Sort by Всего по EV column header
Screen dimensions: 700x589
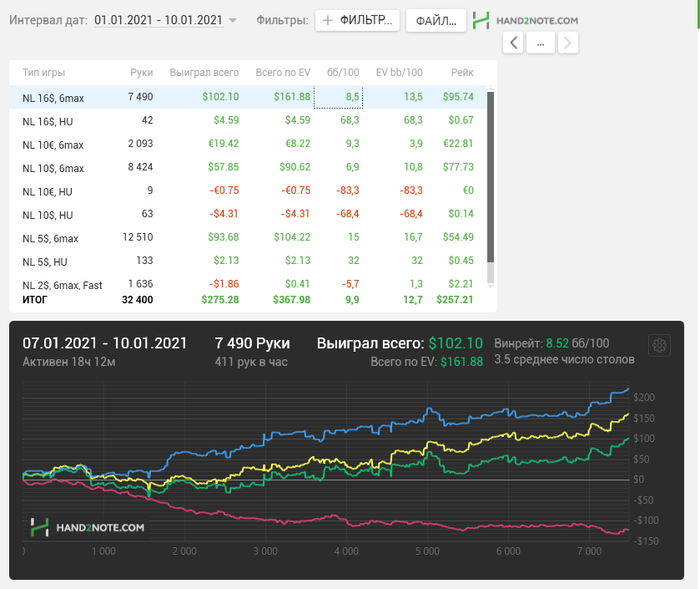(283, 72)
